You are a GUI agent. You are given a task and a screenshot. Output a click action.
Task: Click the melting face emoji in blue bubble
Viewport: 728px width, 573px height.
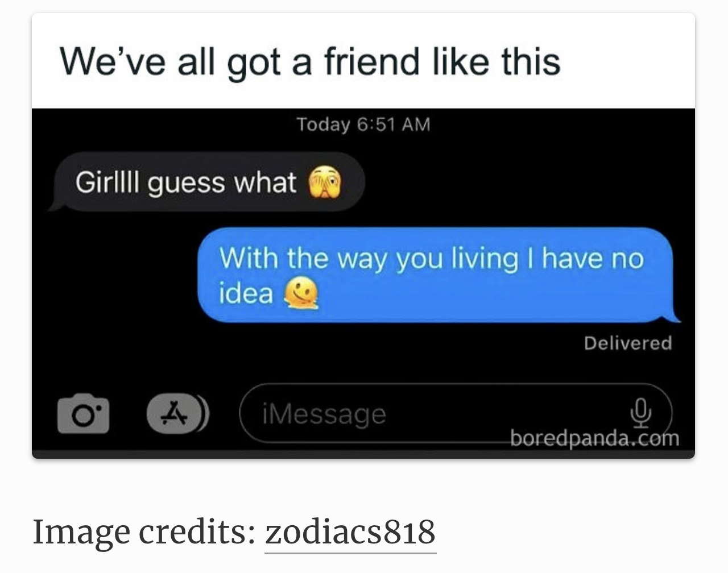(x=301, y=294)
